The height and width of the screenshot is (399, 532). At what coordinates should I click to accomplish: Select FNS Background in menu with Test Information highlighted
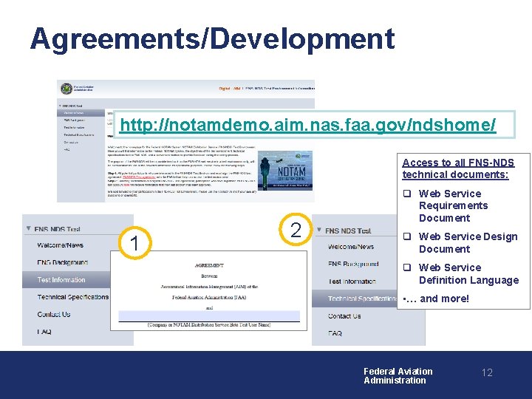[62, 262]
